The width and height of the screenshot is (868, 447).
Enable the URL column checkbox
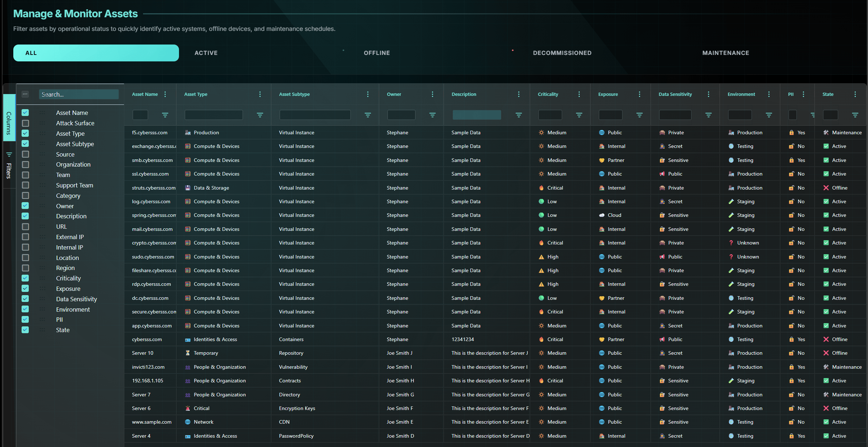point(25,227)
